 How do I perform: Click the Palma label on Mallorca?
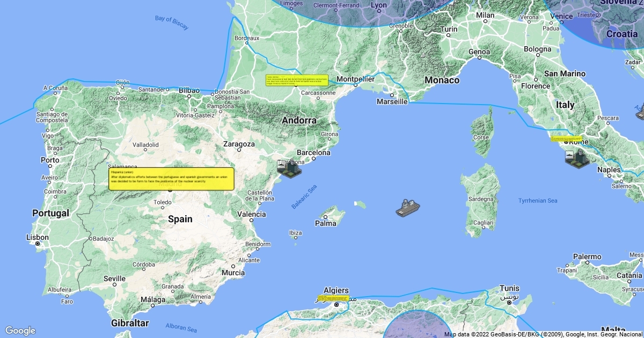point(326,223)
